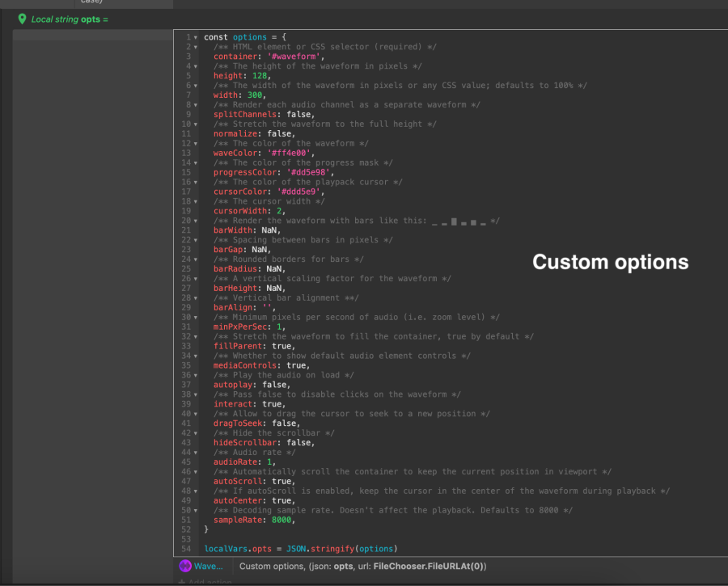
Task: Toggle fold arrow at line 14
Action: (196, 163)
